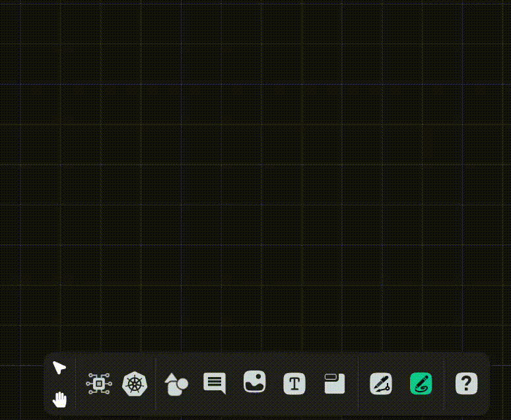Click empty dark grid canvas area
The image size is (511, 420).
point(254,163)
